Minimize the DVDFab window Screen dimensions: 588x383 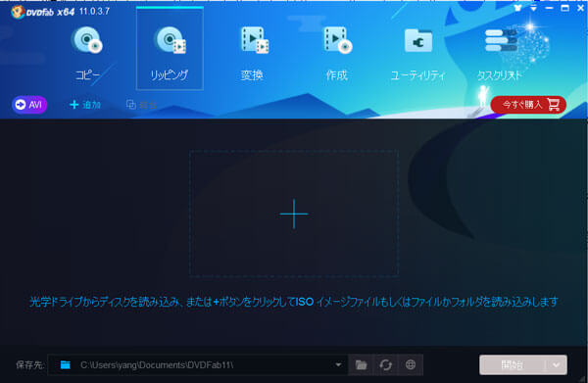tap(549, 8)
